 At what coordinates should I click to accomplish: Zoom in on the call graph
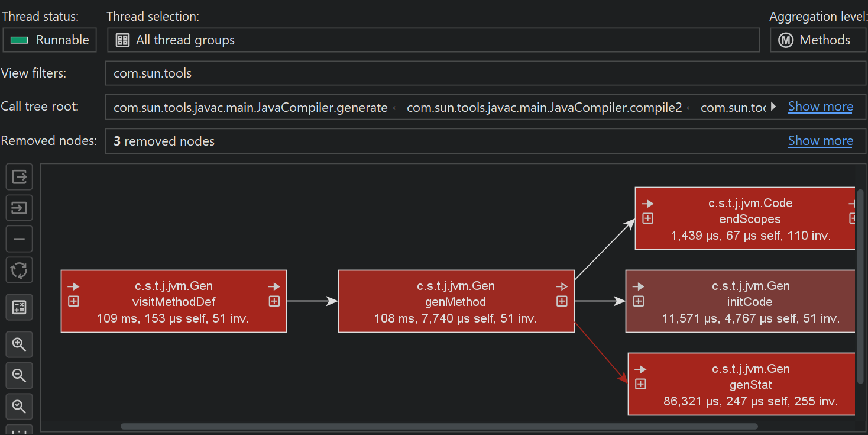tap(19, 344)
